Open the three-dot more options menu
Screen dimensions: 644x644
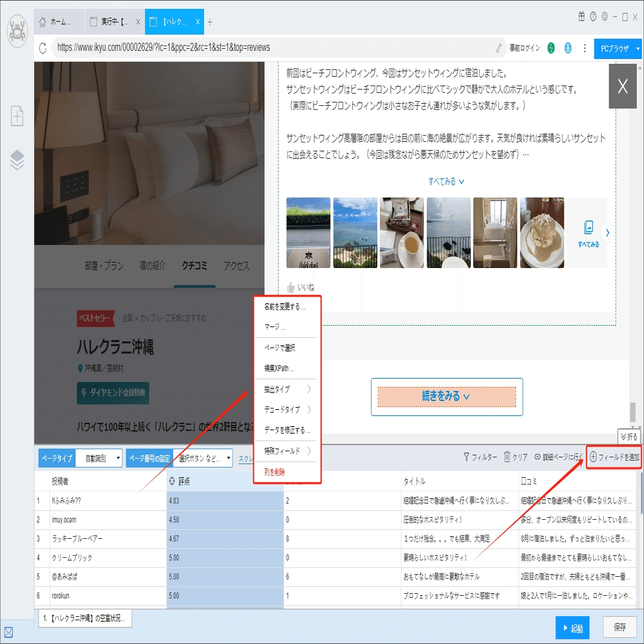[584, 48]
